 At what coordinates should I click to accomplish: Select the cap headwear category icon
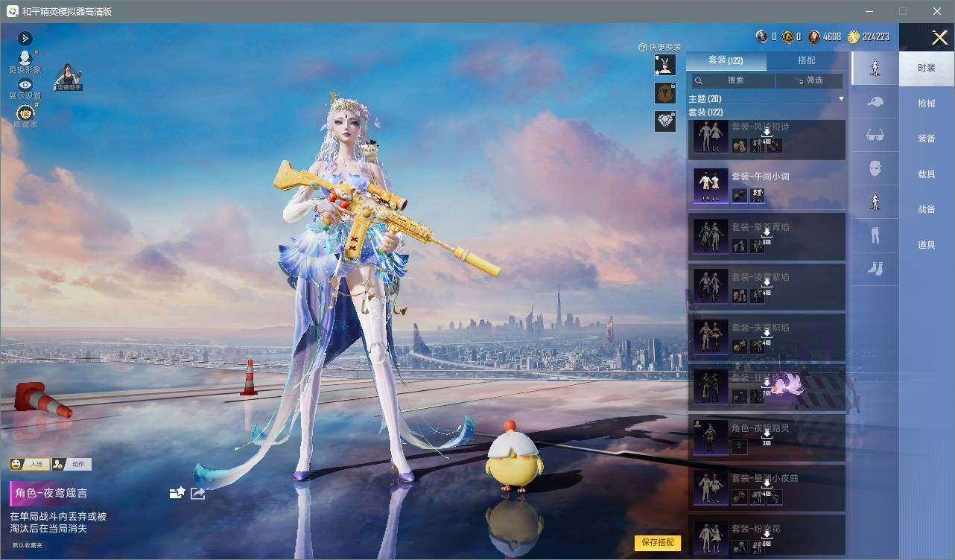pos(875,102)
